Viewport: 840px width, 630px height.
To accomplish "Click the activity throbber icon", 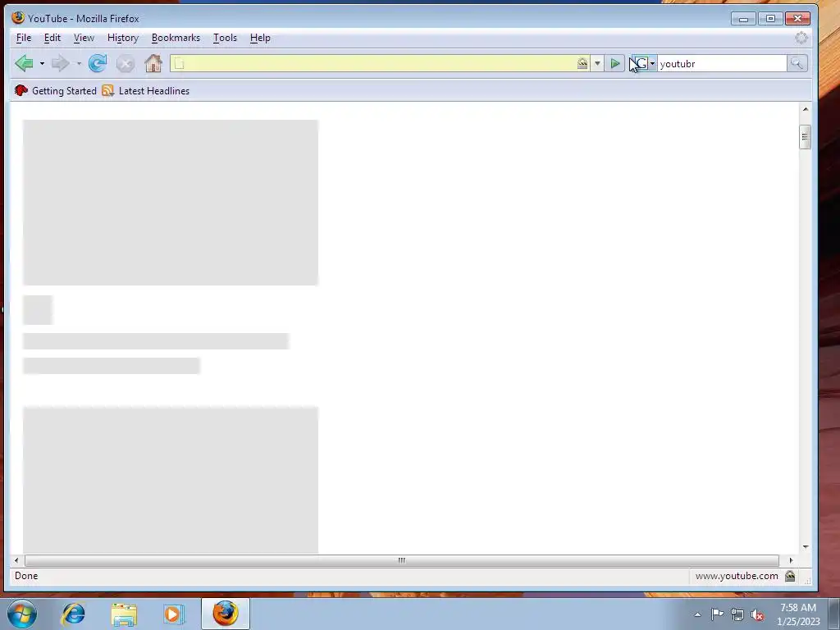I will click(x=801, y=38).
